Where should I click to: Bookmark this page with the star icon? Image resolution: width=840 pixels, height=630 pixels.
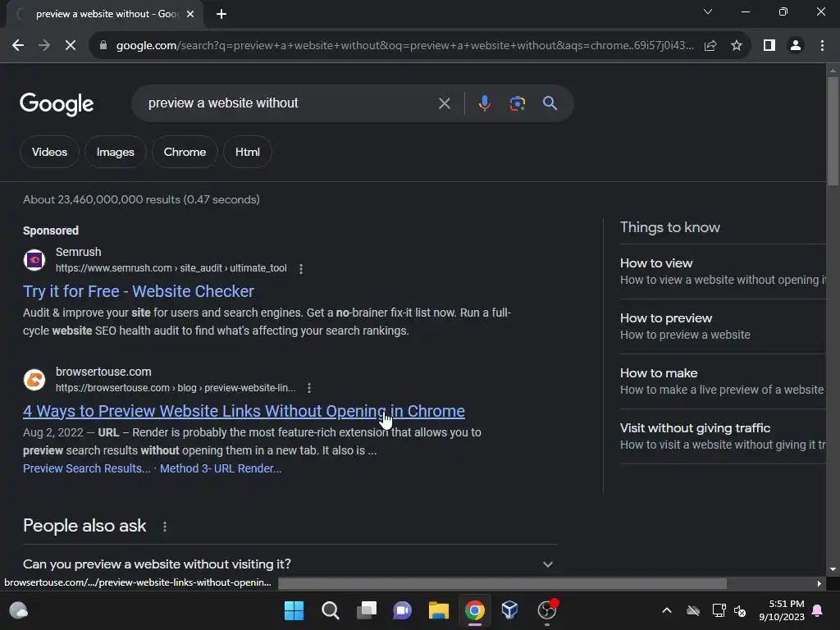737,46
